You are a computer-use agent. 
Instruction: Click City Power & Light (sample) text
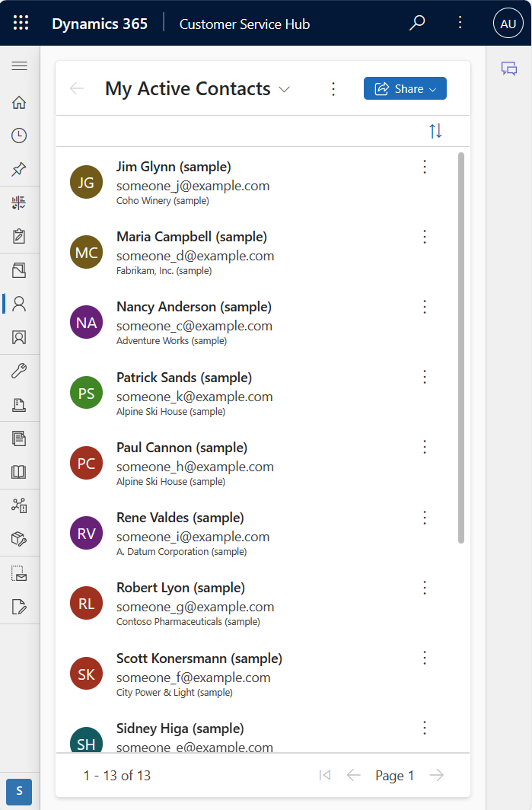click(x=174, y=692)
